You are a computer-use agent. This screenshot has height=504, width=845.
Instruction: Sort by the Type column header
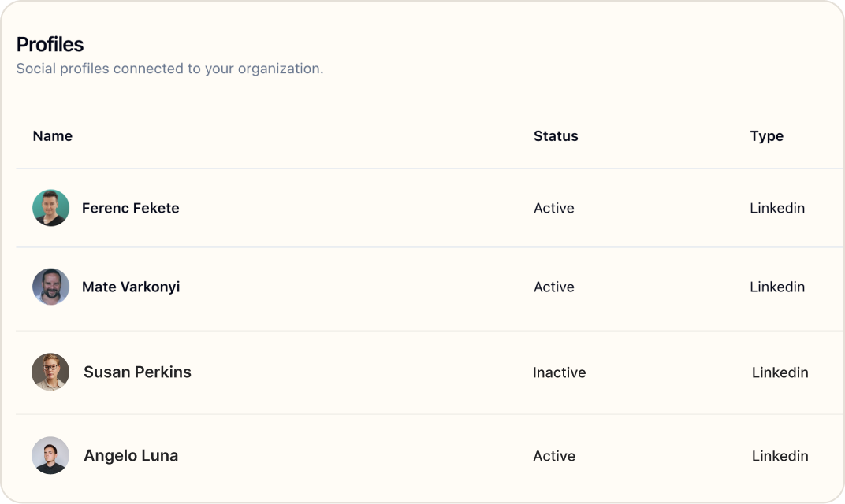(x=766, y=136)
